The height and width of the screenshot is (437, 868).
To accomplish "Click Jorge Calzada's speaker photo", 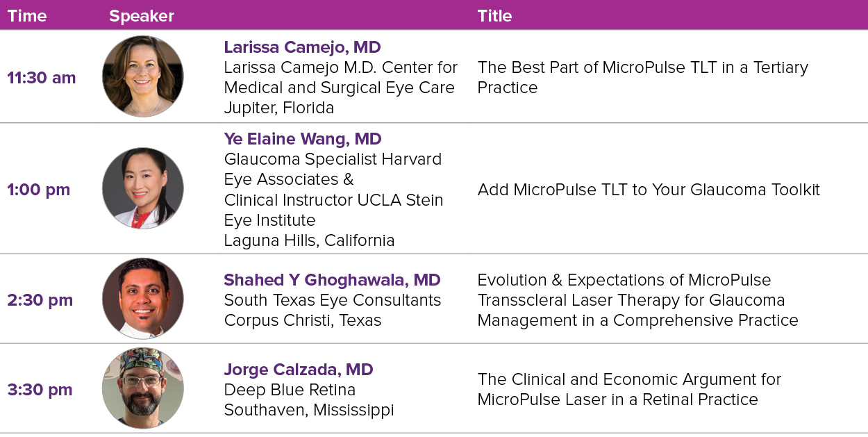I will [143, 388].
